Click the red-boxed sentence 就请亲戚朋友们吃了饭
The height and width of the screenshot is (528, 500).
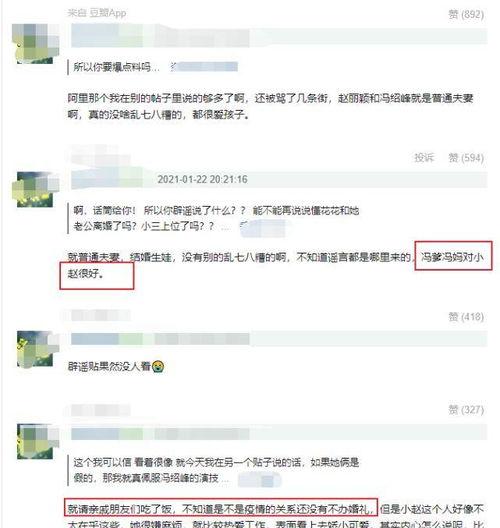[221, 509]
